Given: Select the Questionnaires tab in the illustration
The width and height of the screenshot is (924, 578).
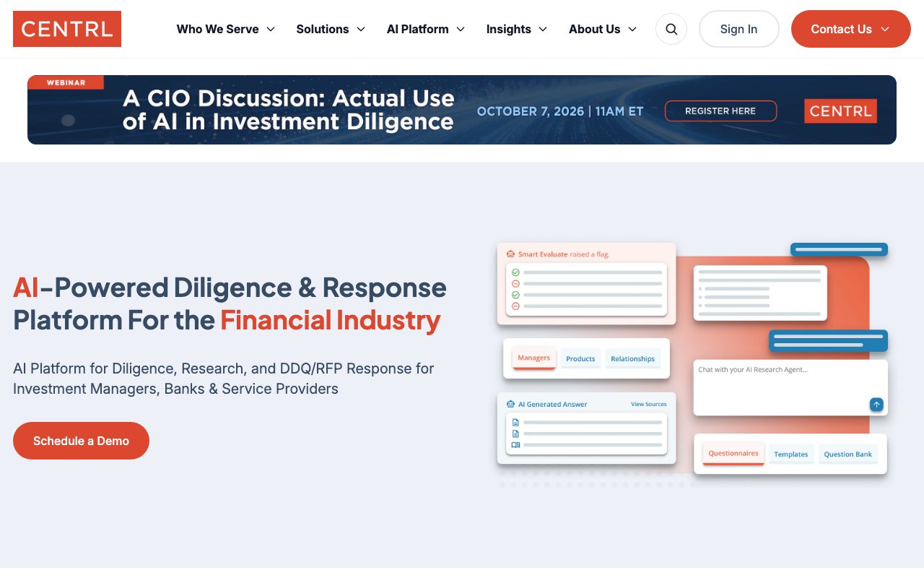Looking at the screenshot, I should point(733,454).
